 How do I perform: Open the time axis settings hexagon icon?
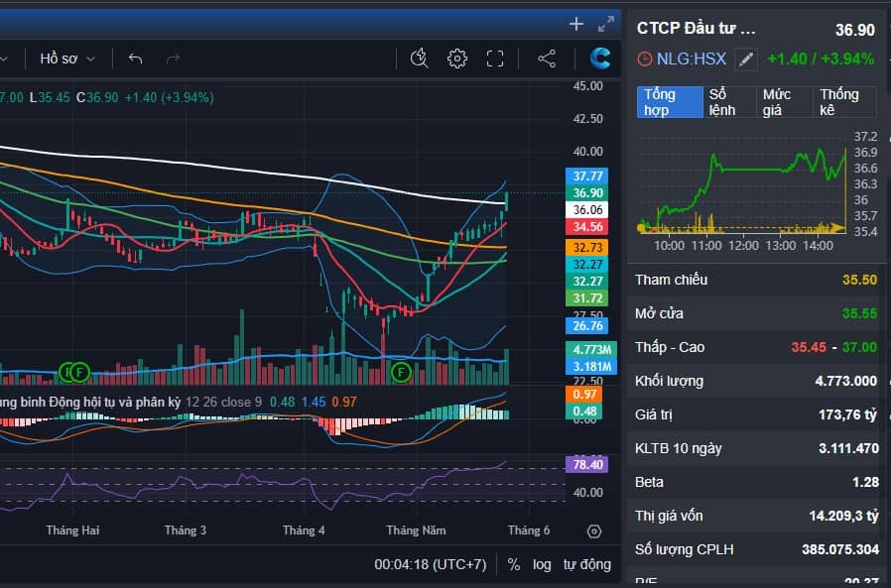[x=594, y=531]
